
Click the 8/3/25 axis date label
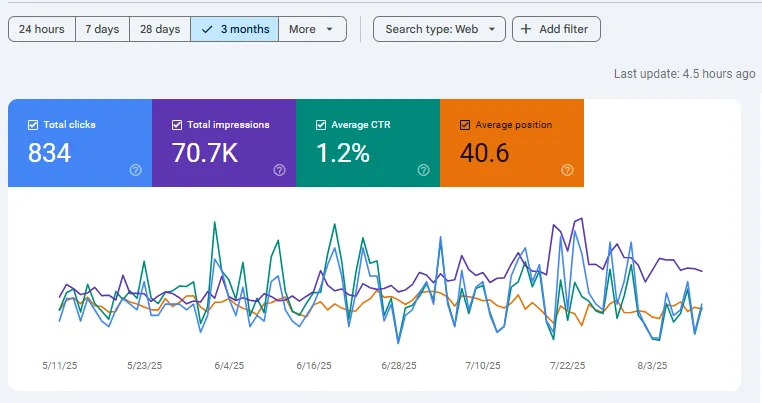pyautogui.click(x=653, y=366)
